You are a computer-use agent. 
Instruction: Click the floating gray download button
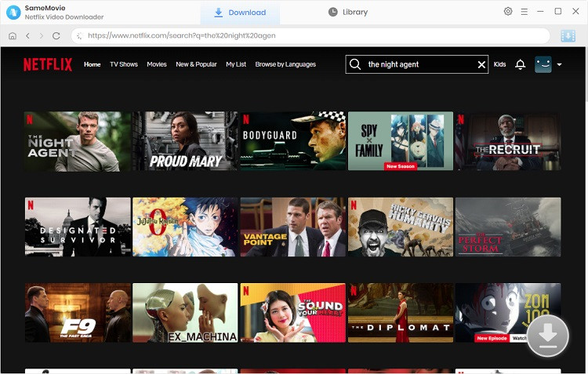tap(548, 336)
